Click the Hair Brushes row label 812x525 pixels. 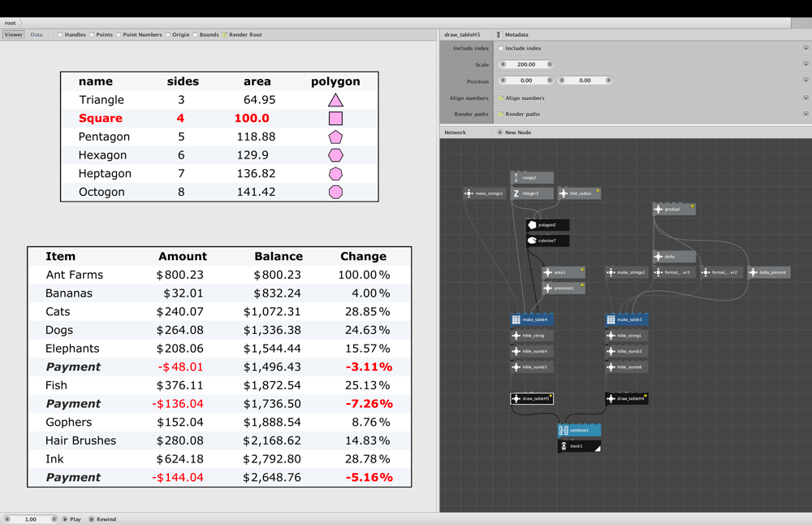[x=80, y=440]
